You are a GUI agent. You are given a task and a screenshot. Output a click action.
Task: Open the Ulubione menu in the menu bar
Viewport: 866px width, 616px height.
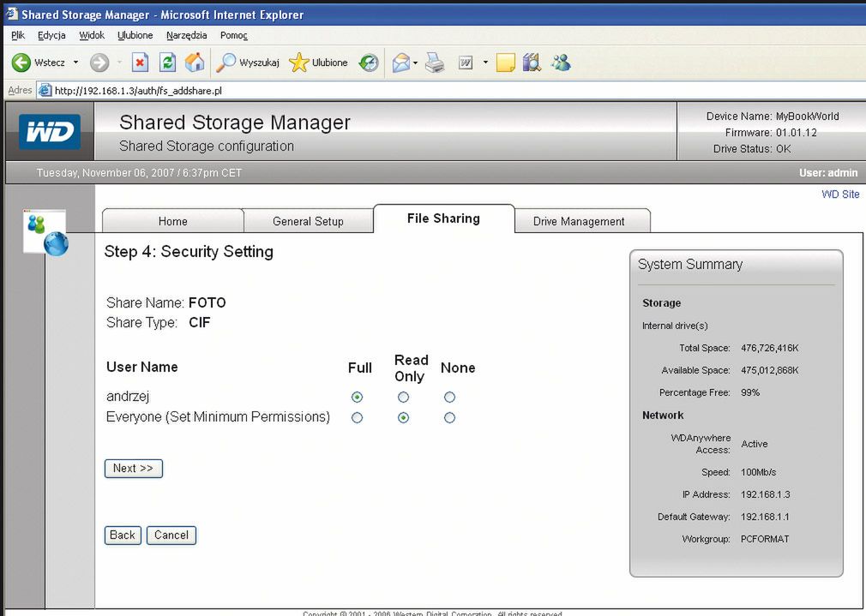pos(135,35)
